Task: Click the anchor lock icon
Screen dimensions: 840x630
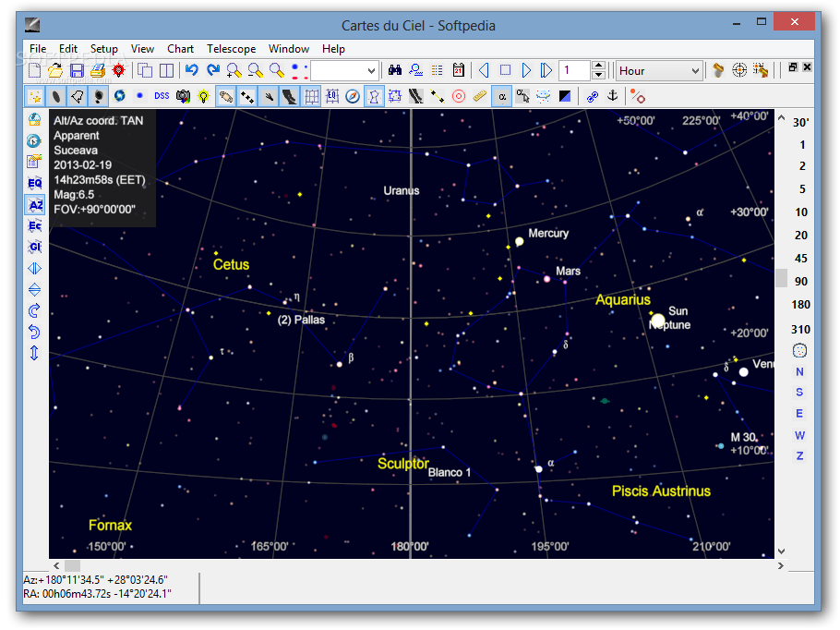Action: click(x=612, y=96)
